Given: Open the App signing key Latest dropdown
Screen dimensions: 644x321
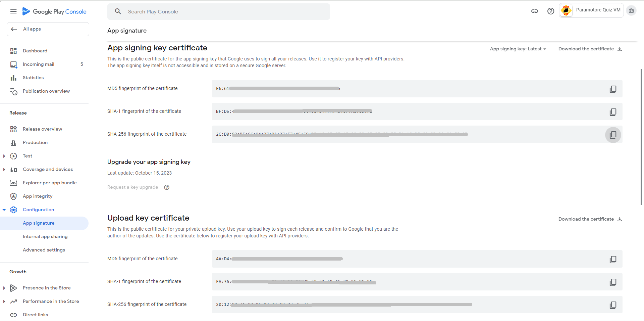Looking at the screenshot, I should point(518,49).
